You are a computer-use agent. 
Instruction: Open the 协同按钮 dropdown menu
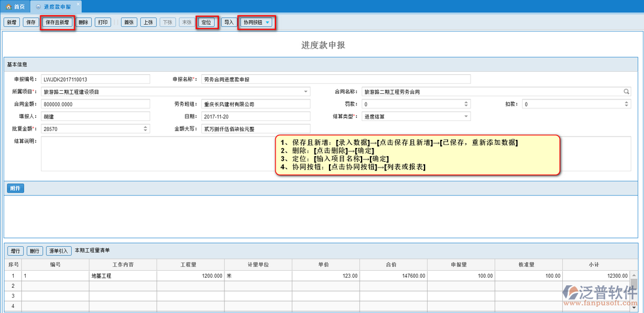tap(257, 23)
